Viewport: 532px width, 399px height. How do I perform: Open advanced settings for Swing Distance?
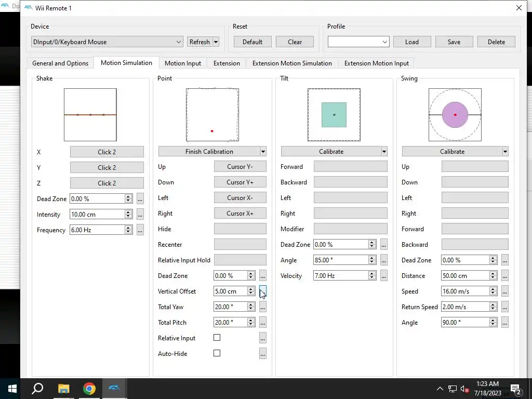click(505, 276)
